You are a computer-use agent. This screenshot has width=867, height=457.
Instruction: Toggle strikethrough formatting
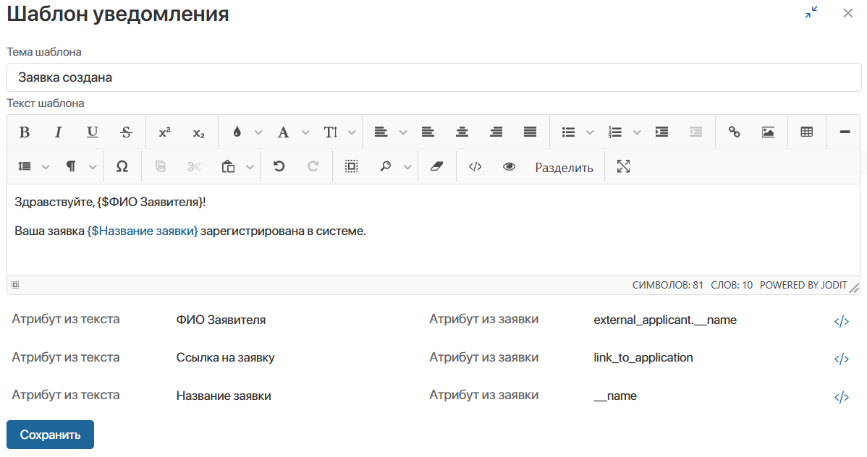pos(126,133)
